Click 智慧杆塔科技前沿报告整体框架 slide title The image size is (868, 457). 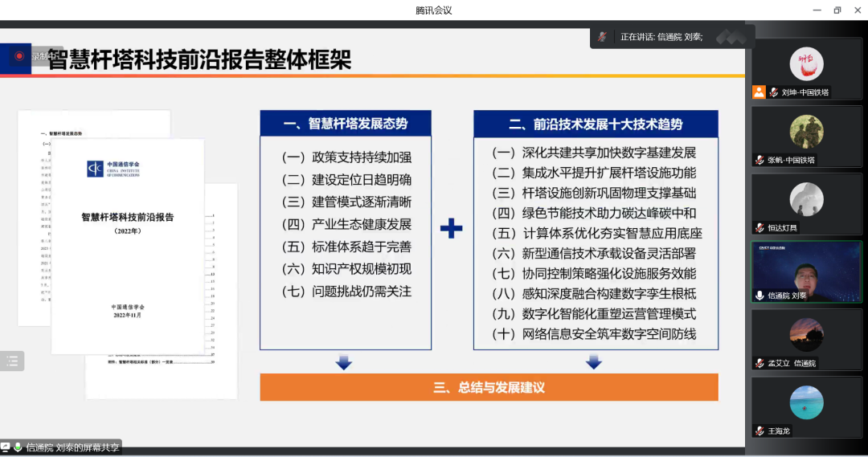pyautogui.click(x=200, y=59)
